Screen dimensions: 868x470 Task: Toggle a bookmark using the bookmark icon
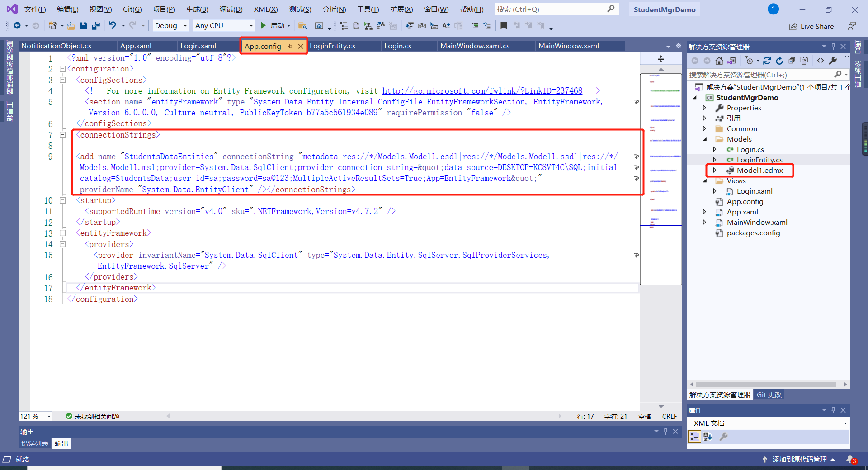(504, 25)
